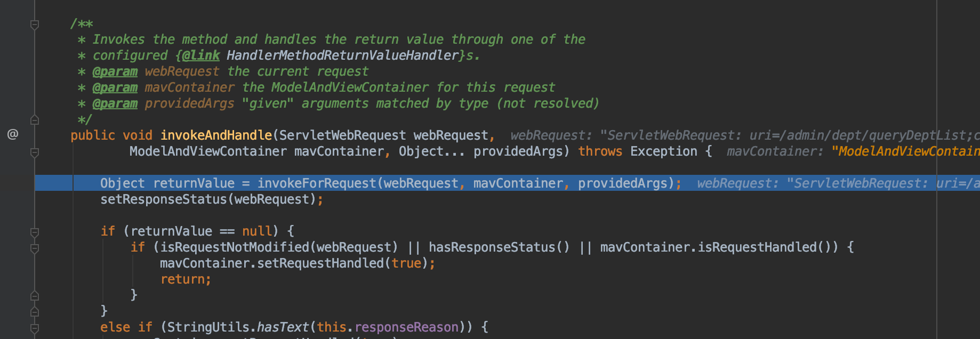Fold the inner isRequestNotModified if block
The width and height of the screenshot is (980, 339).
coord(35,248)
